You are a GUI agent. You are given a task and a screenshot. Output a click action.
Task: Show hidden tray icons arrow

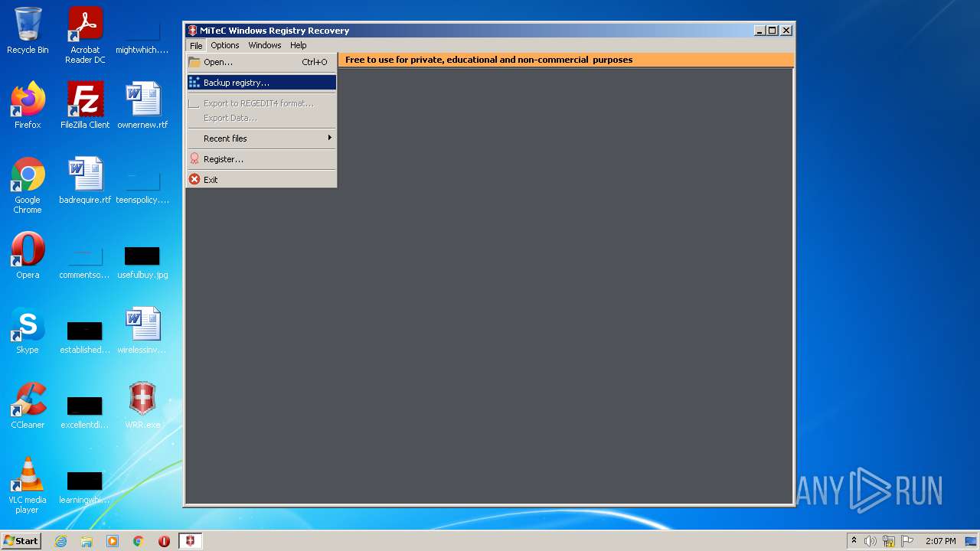click(854, 541)
